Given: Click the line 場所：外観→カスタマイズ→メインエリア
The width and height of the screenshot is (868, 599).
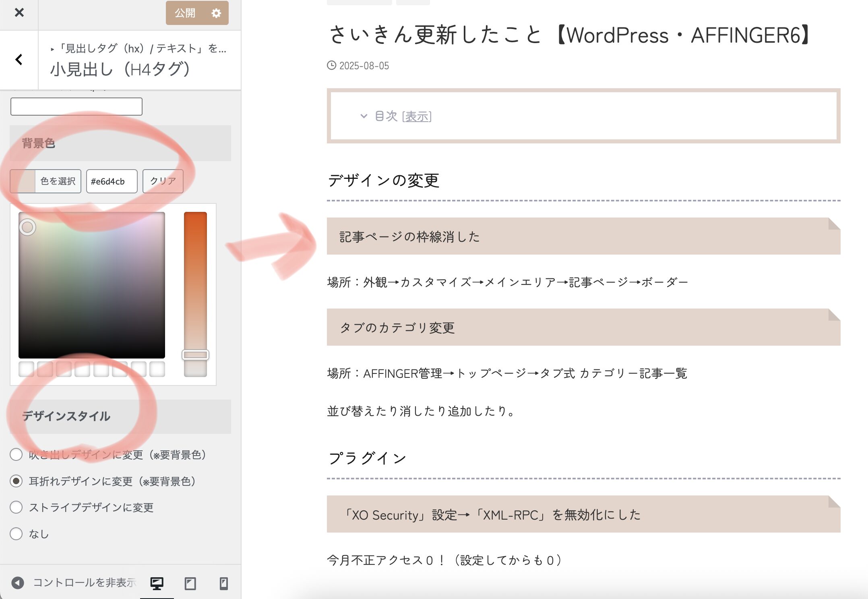Looking at the screenshot, I should [508, 282].
